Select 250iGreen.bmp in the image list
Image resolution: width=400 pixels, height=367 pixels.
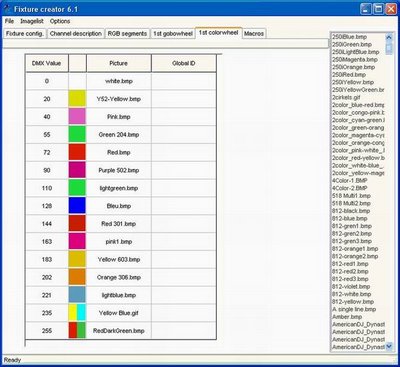tap(352, 44)
